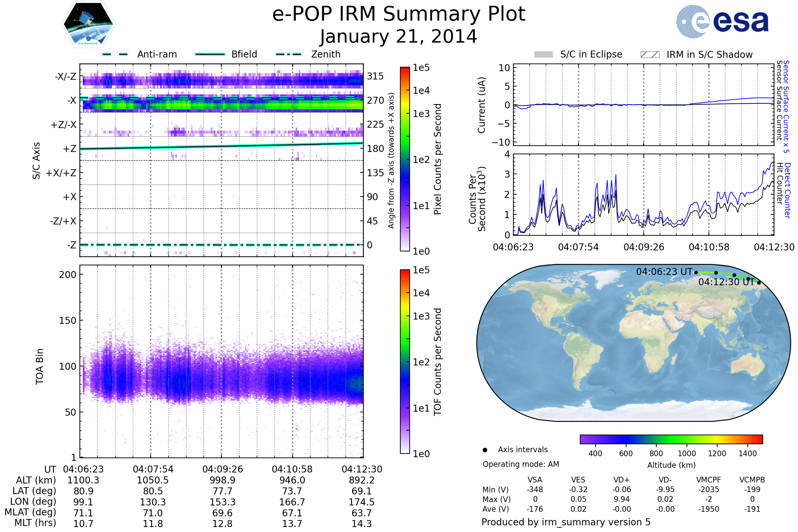Click the VMCPF column header
Image resolution: width=798 pixels, height=532 pixels.
[709, 480]
